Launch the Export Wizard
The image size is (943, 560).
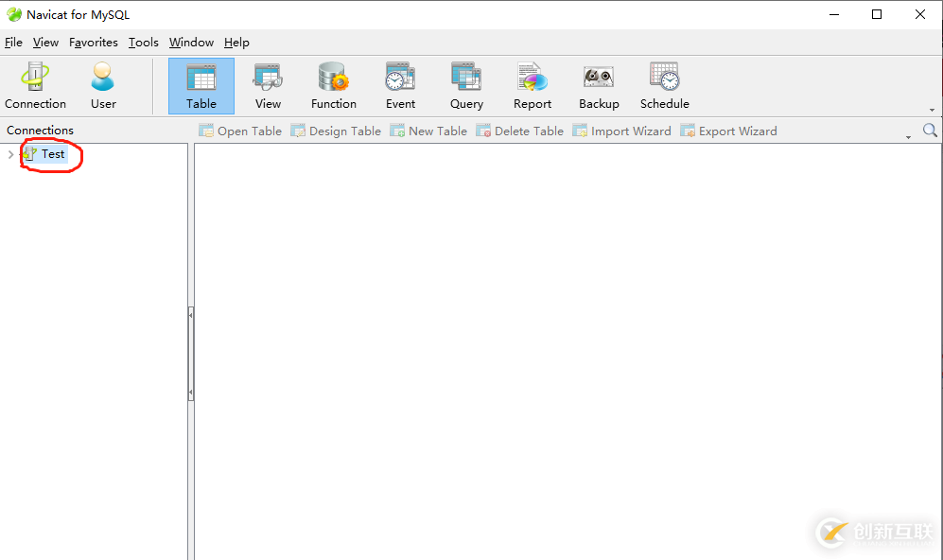pos(728,131)
